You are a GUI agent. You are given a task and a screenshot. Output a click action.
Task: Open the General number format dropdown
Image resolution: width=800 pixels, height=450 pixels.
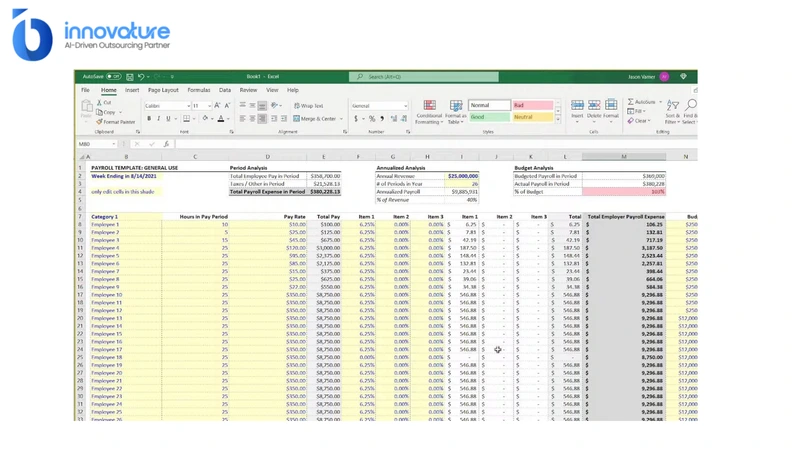point(406,106)
